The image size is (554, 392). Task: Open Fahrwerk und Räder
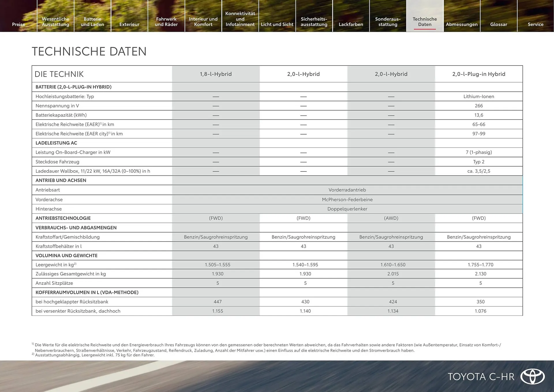point(166,22)
